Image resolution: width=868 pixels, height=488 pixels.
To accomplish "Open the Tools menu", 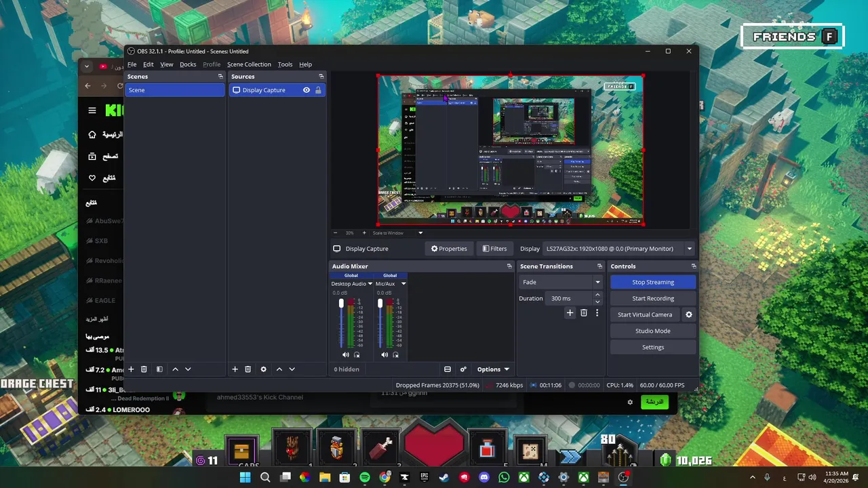I will (x=285, y=64).
